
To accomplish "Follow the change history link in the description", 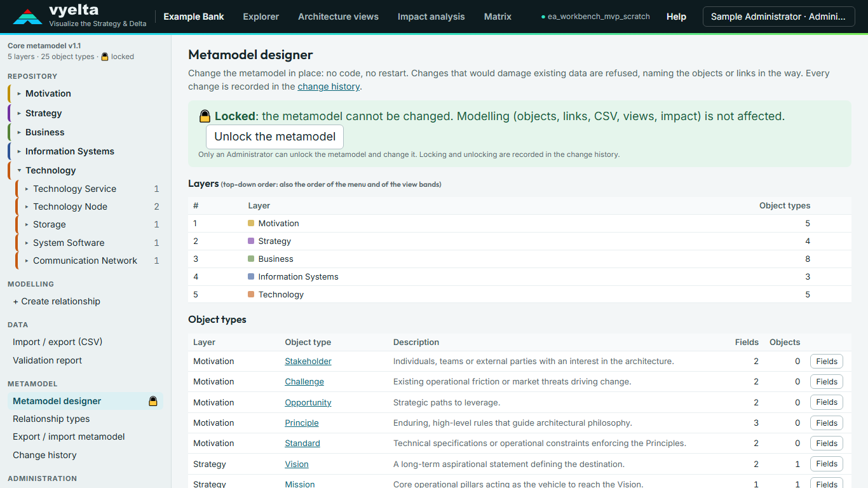I will [329, 86].
